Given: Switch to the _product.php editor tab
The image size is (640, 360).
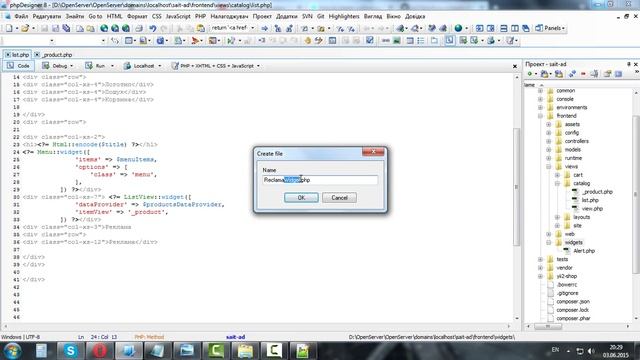Looking at the screenshot, I should click(53, 54).
